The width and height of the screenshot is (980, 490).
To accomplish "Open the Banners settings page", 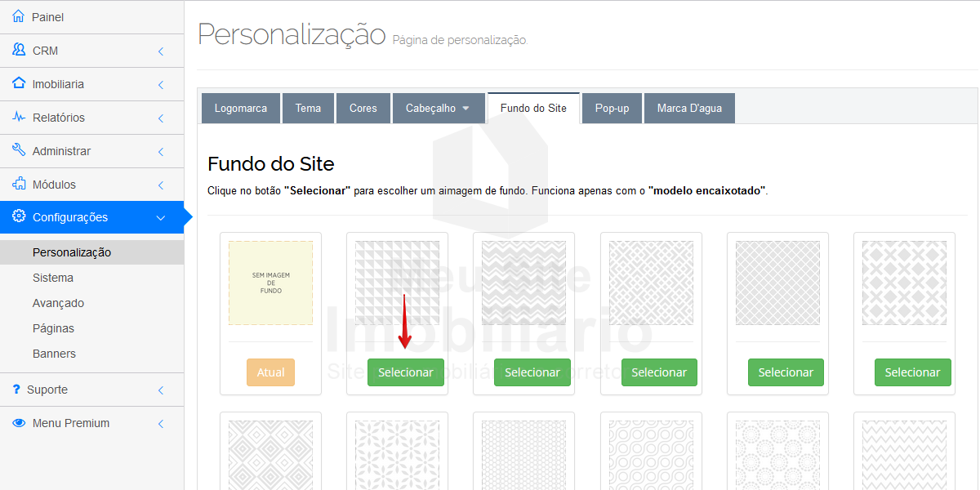I will (54, 354).
